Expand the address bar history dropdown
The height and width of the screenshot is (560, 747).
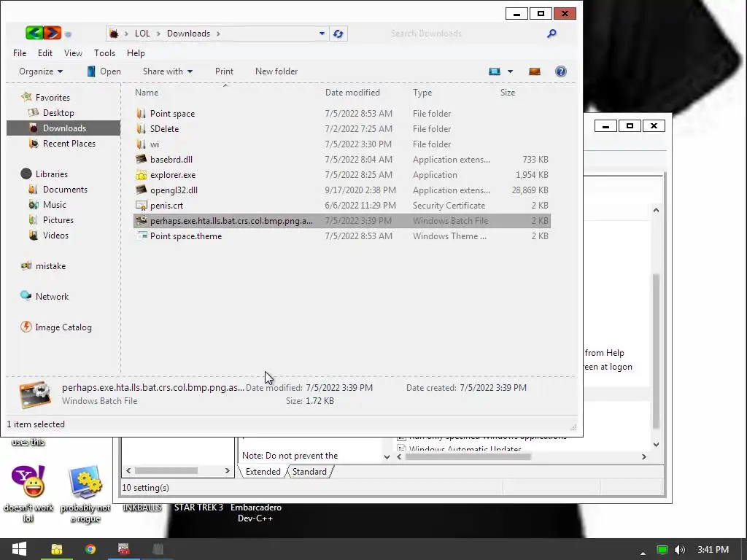pyautogui.click(x=322, y=34)
